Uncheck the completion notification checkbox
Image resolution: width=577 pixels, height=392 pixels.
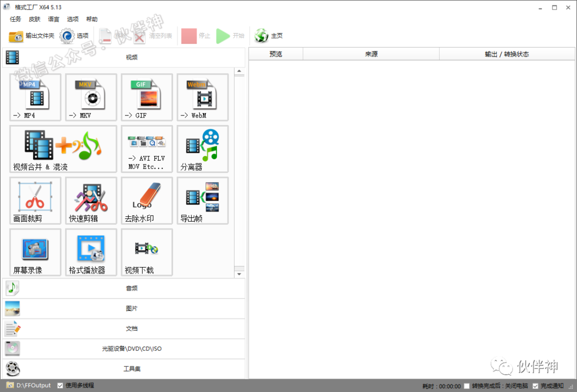[535, 386]
